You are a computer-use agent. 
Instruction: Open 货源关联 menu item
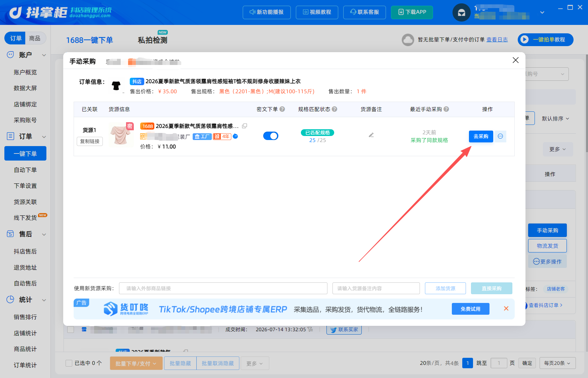(x=25, y=202)
